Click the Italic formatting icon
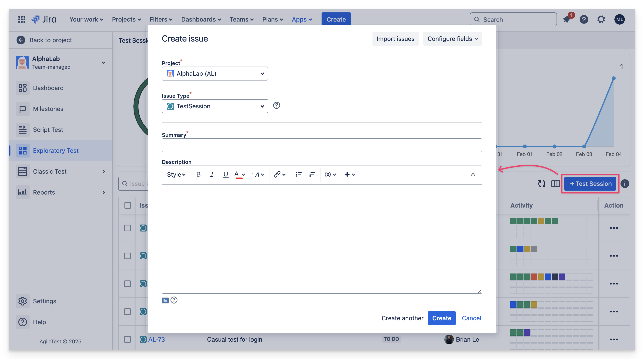This screenshot has height=359, width=644. 212,174
